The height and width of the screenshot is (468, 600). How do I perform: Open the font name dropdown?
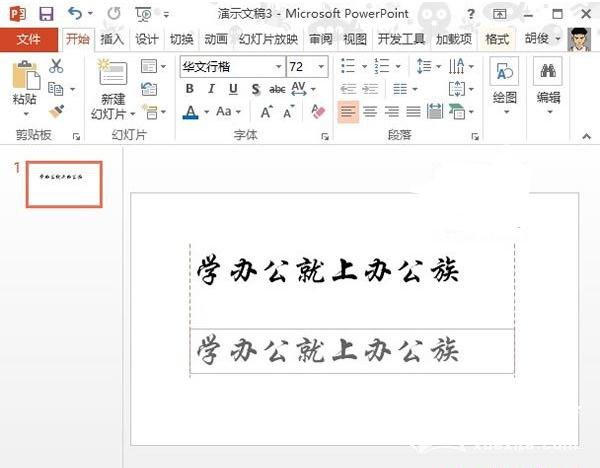tap(279, 67)
